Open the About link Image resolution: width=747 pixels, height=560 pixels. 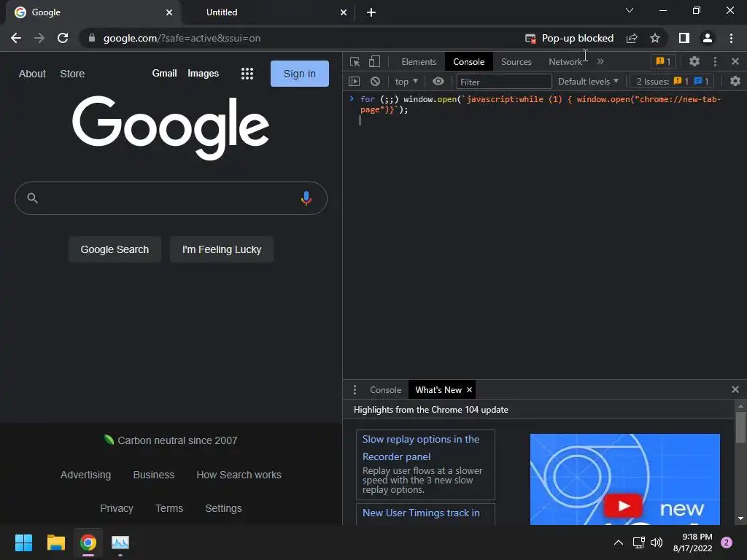click(x=32, y=74)
